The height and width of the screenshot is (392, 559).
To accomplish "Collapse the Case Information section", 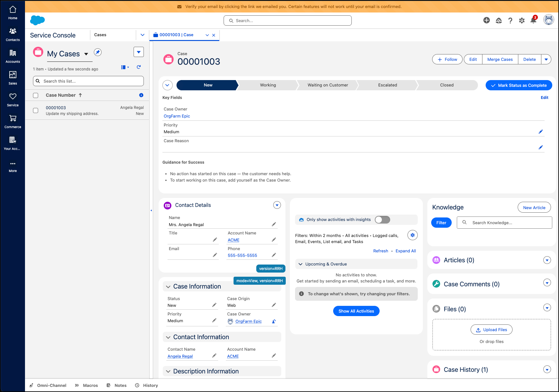I will point(168,287).
